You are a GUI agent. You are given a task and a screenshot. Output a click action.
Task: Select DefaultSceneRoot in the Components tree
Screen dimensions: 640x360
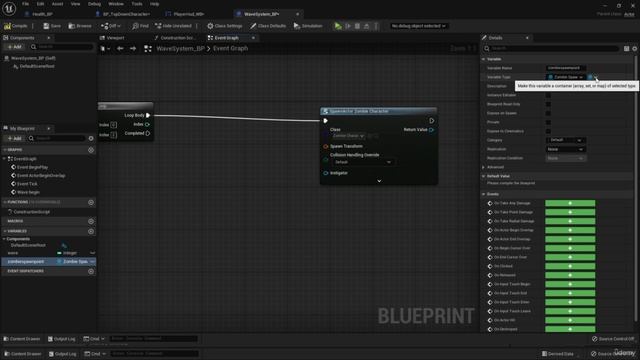tap(37, 66)
